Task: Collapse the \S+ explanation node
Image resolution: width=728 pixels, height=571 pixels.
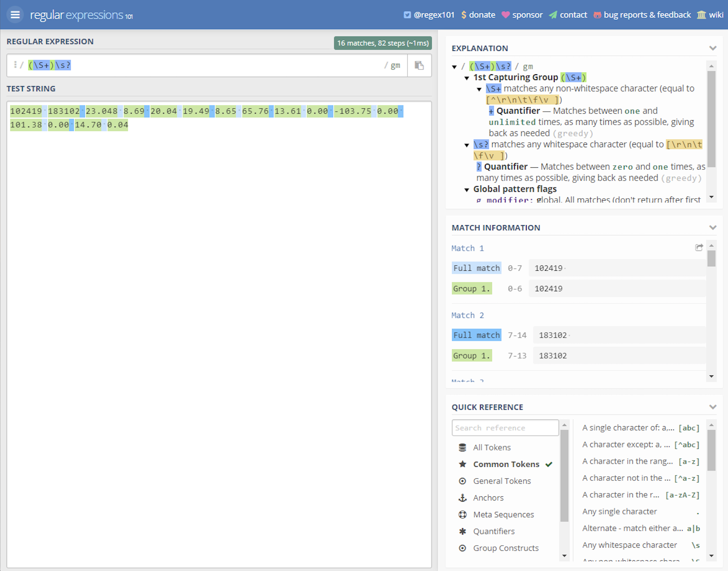Action: tap(479, 89)
